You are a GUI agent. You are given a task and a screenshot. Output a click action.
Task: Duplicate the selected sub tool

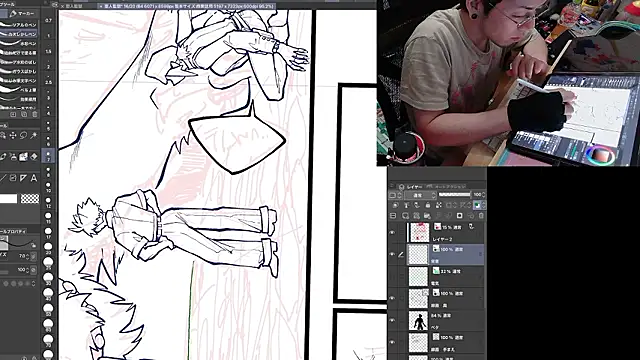point(24,114)
